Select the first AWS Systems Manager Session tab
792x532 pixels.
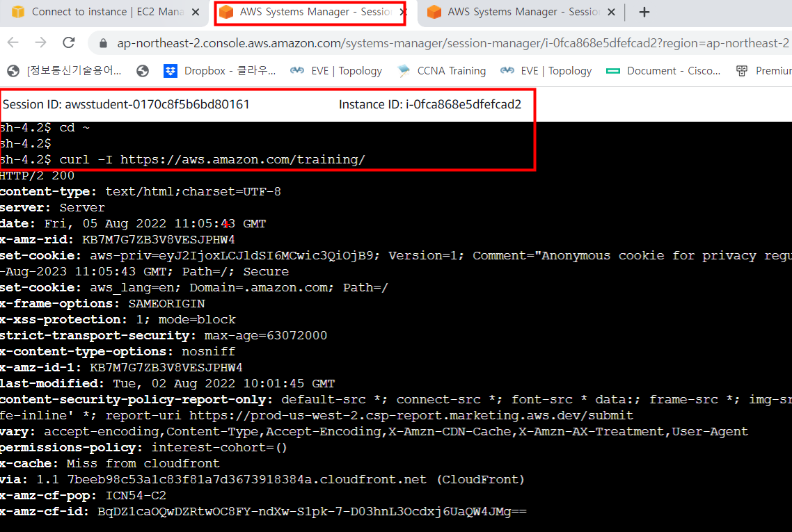(x=310, y=12)
